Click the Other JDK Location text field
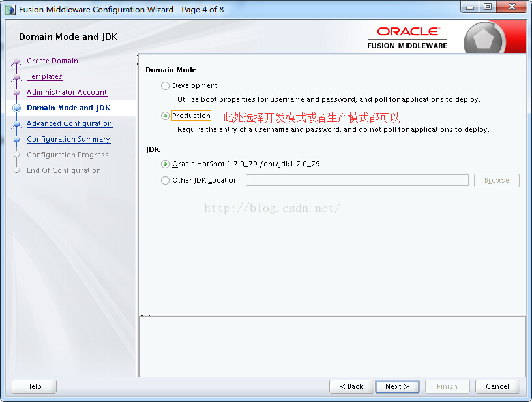Screen dimensions: 532x402 click(x=357, y=180)
